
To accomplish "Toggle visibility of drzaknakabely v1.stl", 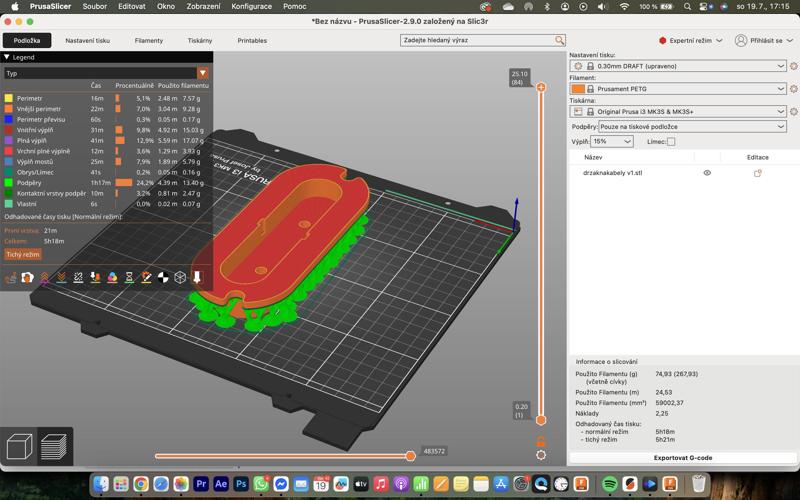I will 707,173.
